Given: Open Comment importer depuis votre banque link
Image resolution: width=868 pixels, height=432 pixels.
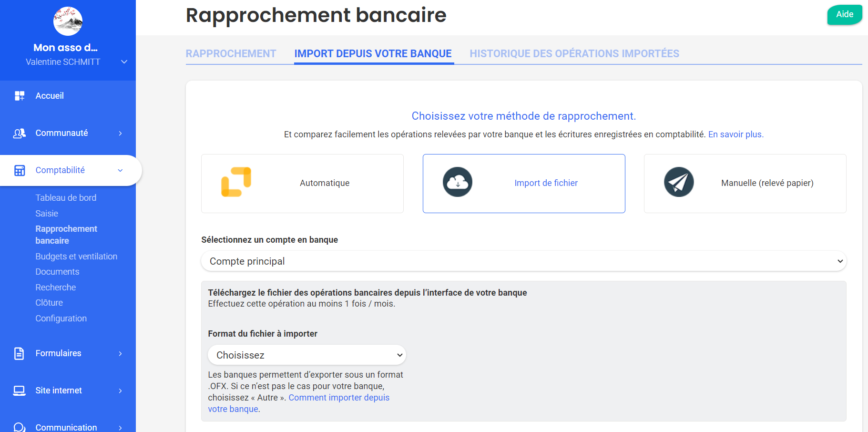Looking at the screenshot, I should [x=299, y=403].
